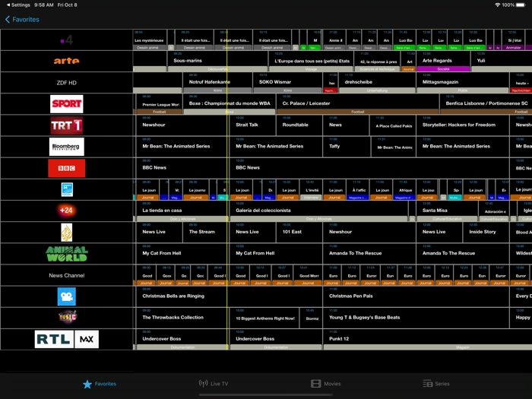Open 10 Biggest Anthems Right Now!

(x=264, y=318)
